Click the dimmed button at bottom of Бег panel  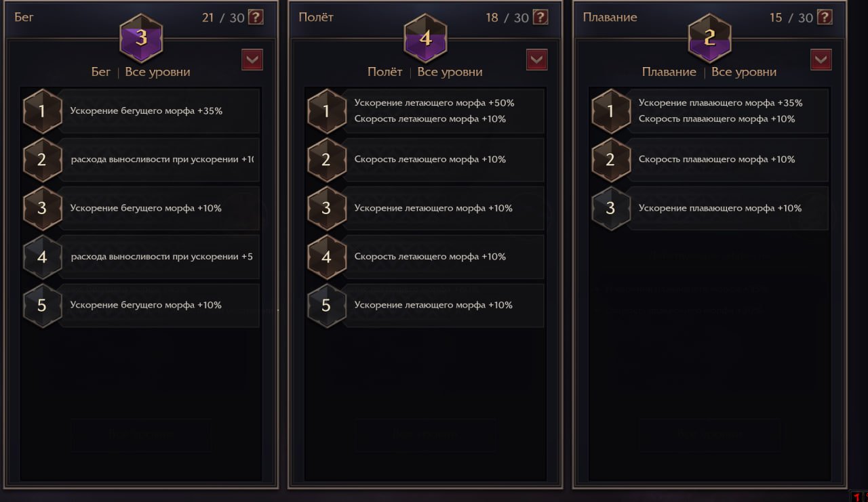coord(141,435)
